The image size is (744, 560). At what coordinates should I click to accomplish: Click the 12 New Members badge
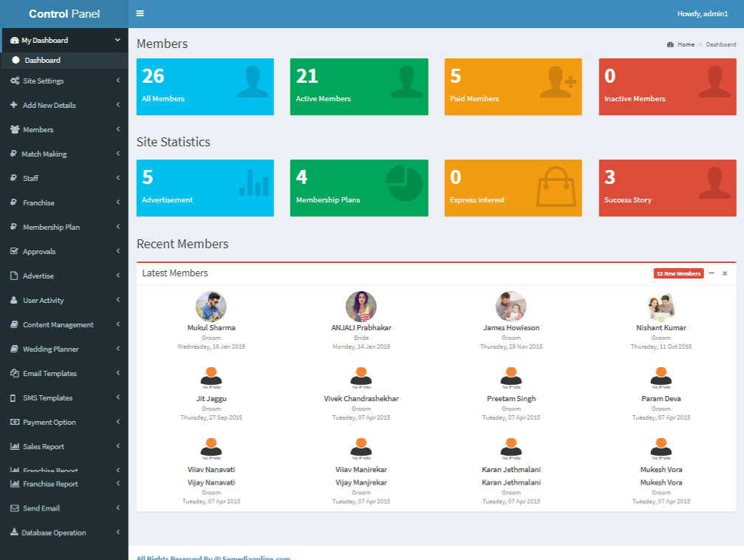tap(678, 273)
